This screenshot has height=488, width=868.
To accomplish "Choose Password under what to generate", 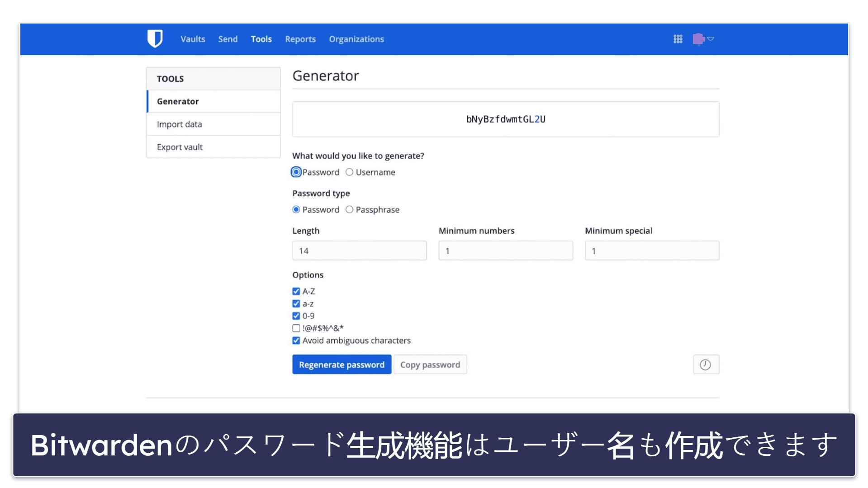I will point(296,172).
